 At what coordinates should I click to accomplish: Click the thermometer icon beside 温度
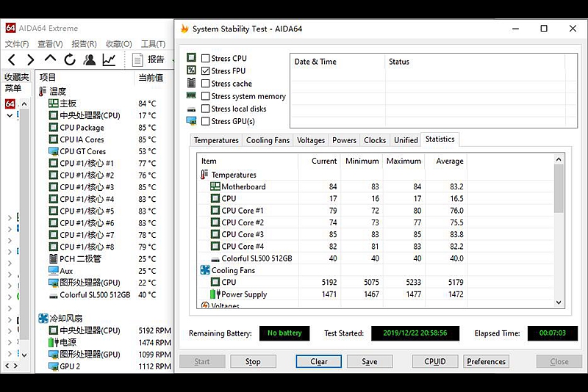[43, 92]
